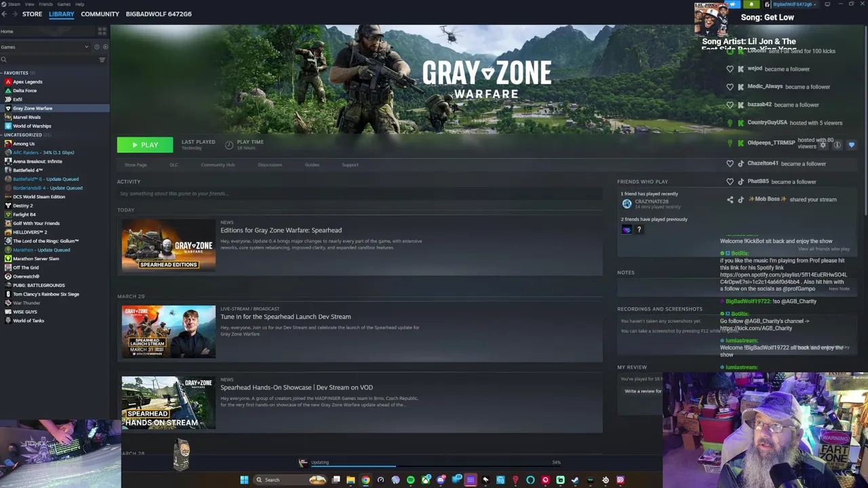Open File Explorer from the taskbar

point(351,480)
